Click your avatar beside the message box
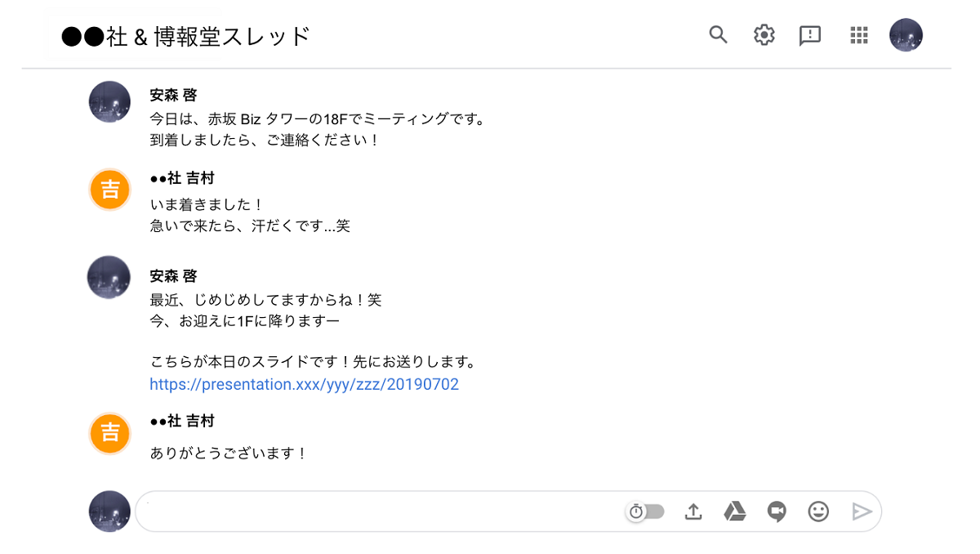980x554 pixels. tap(109, 512)
